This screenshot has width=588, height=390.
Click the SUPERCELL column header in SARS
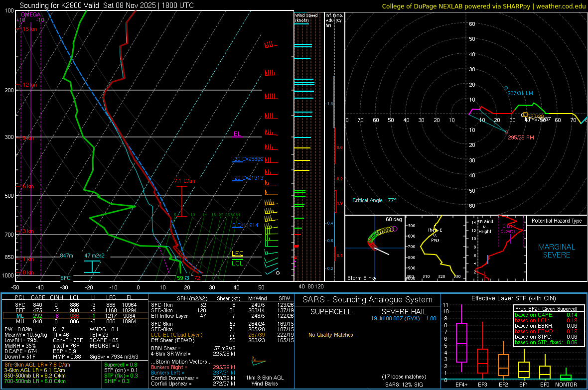coord(331,312)
